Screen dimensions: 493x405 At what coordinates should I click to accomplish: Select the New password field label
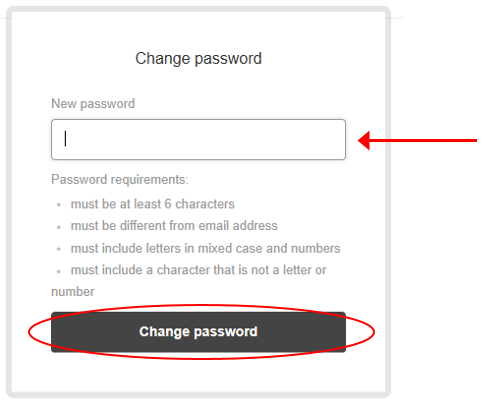coord(93,104)
